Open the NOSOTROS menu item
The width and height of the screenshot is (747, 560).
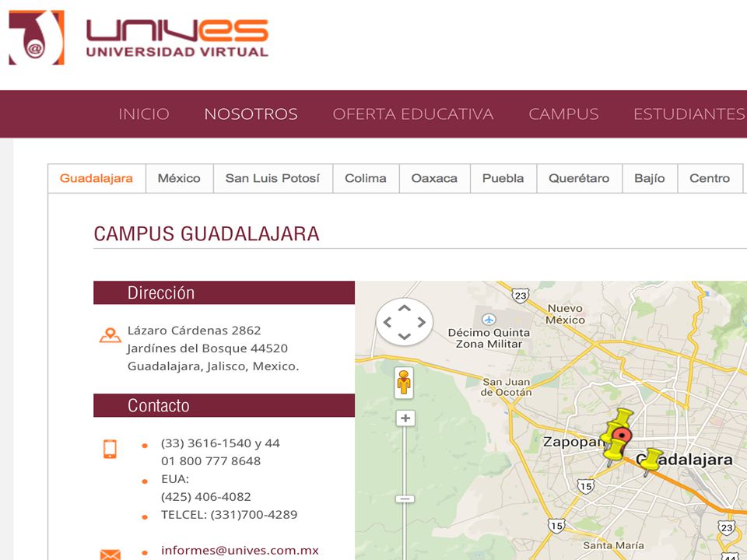coord(251,114)
